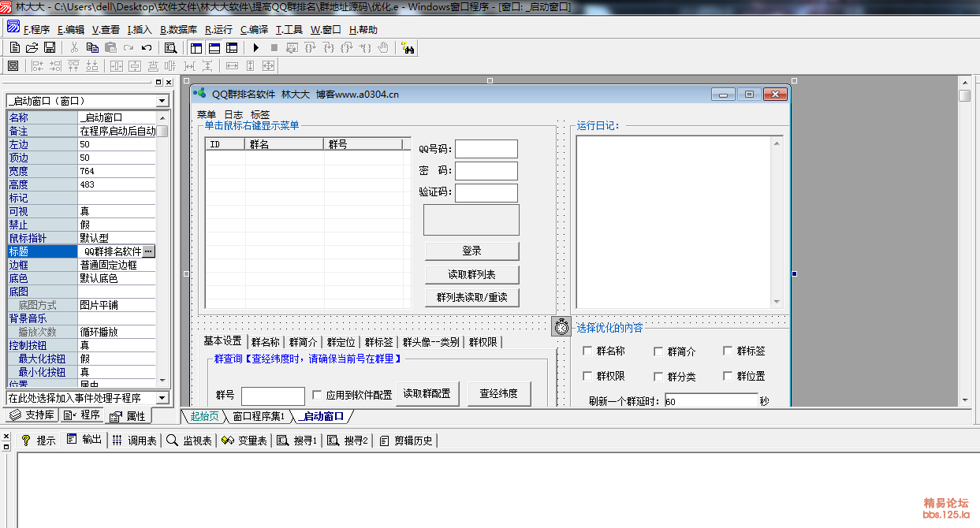Click the 验证码 input field
The height and width of the screenshot is (528, 980).
point(486,192)
